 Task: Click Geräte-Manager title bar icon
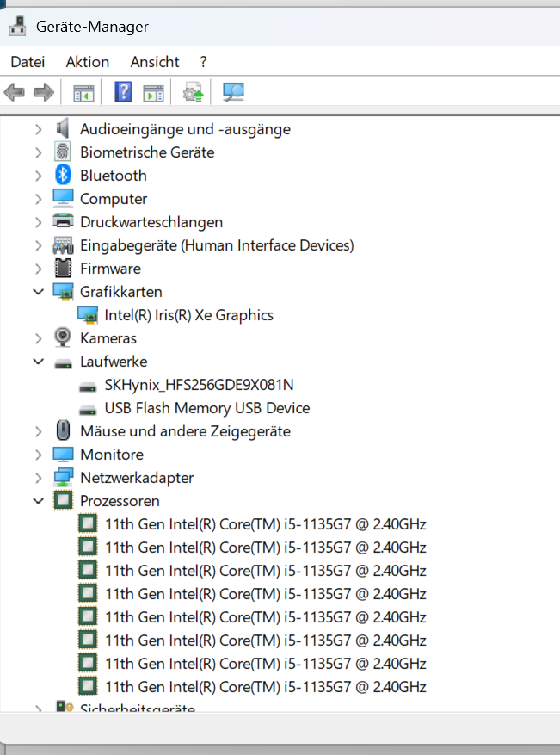[x=18, y=26]
